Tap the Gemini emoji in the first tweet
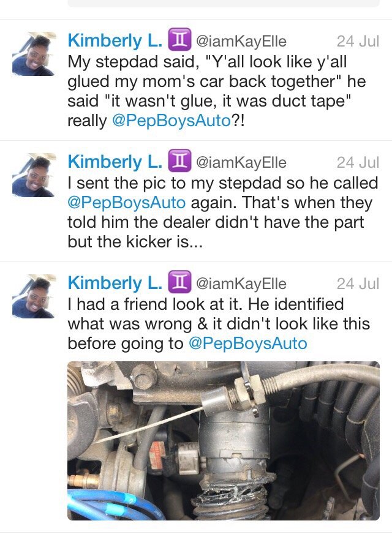 (179, 40)
